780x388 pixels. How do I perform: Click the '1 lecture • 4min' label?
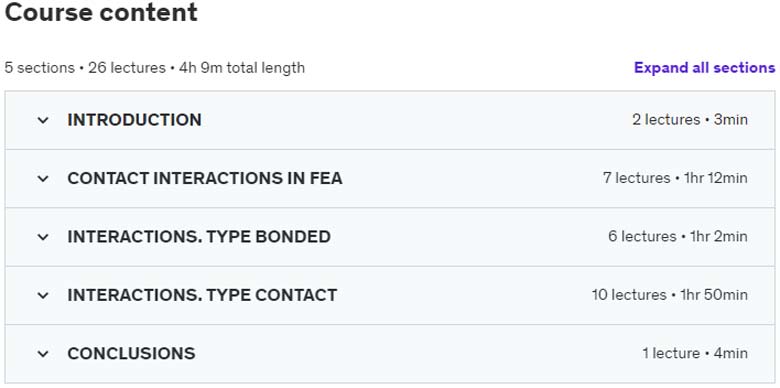pyautogui.click(x=695, y=354)
